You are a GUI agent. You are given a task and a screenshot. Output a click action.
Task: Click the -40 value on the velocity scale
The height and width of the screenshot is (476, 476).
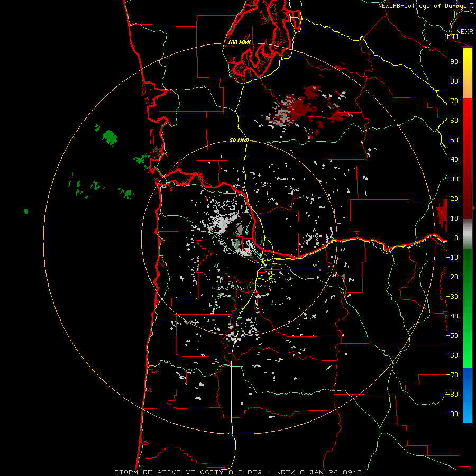coord(452,316)
